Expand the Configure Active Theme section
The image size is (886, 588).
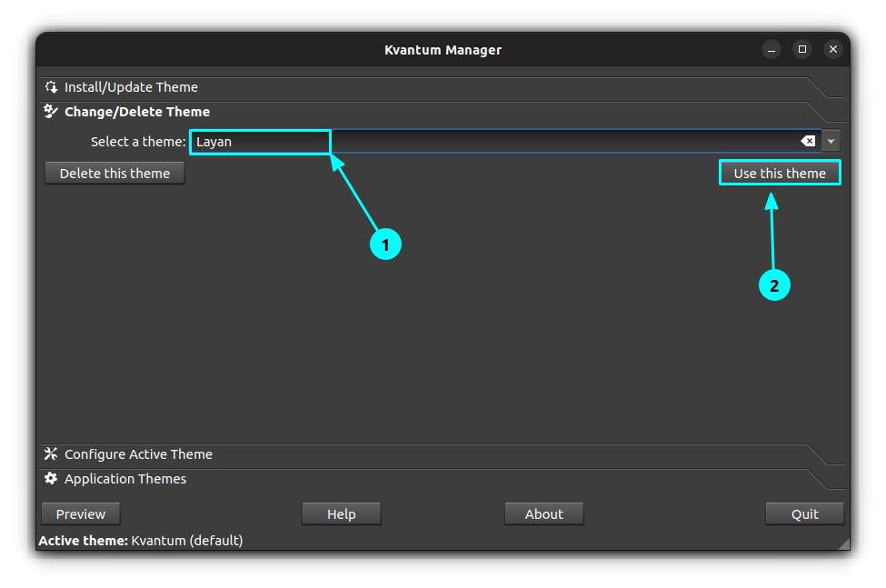[x=139, y=453]
